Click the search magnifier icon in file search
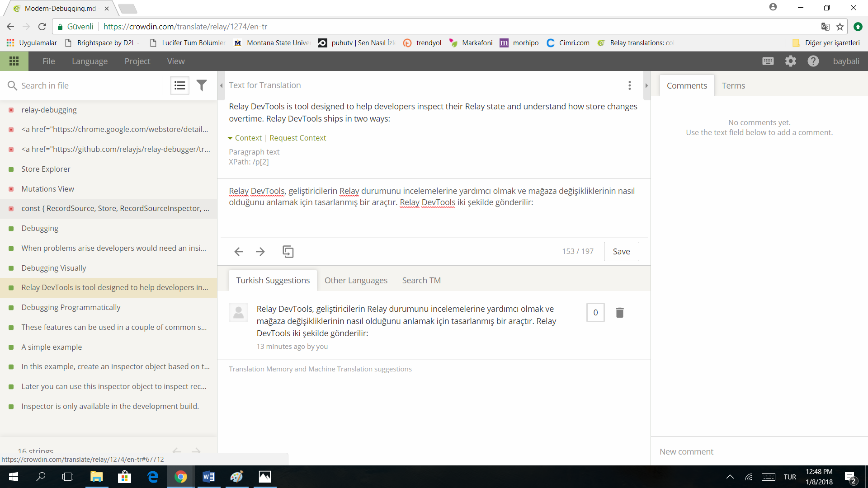 click(x=12, y=85)
